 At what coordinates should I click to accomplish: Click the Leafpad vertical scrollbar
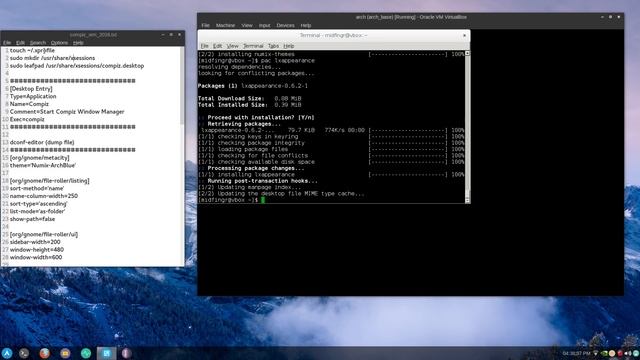pyautogui.click(x=182, y=86)
